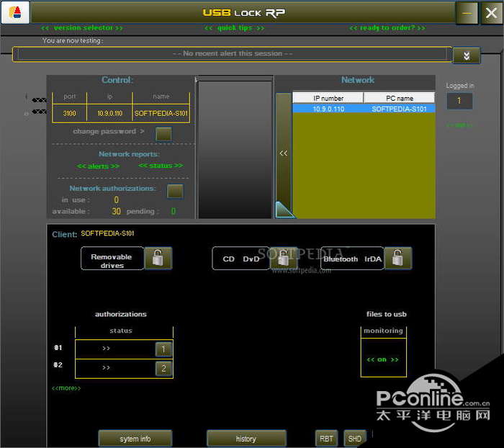Click the control name cell SOFTPEDIA-S101
This screenshot has width=504, height=448.
[x=161, y=113]
